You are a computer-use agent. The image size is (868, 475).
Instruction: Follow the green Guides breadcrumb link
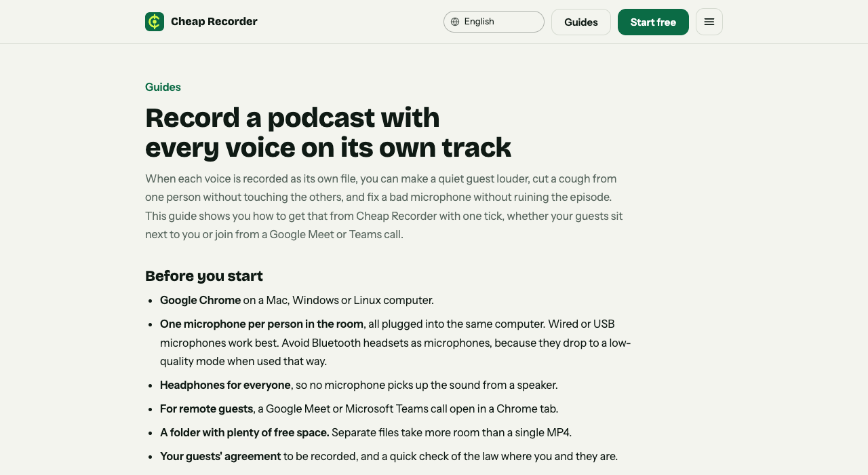[x=163, y=87]
